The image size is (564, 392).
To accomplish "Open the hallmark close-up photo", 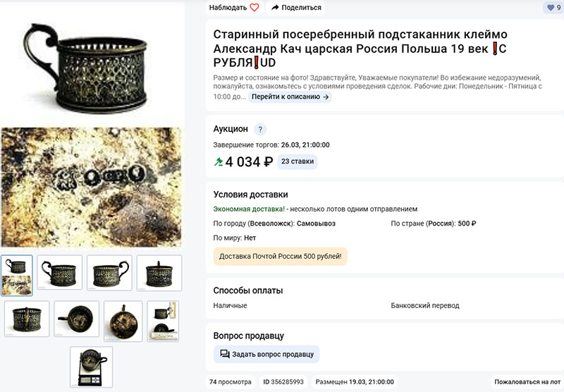I will coord(92,187).
